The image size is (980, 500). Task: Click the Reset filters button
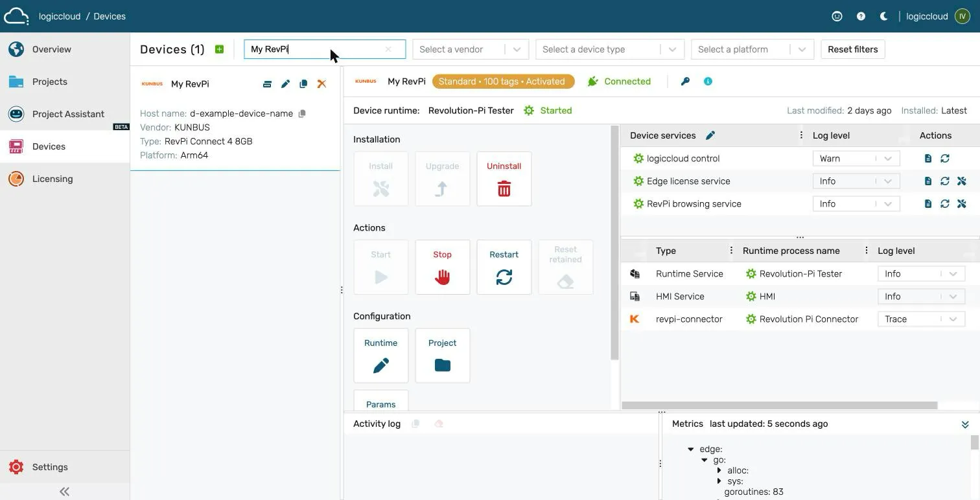[x=853, y=49]
